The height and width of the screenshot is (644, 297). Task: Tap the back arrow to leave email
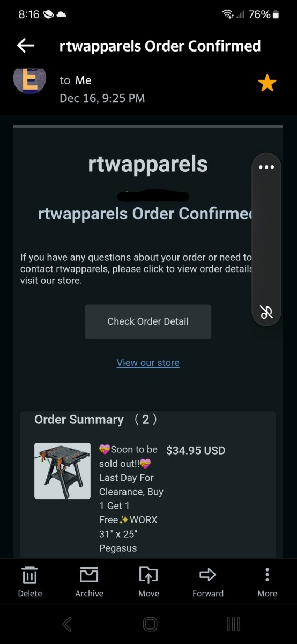point(26,46)
